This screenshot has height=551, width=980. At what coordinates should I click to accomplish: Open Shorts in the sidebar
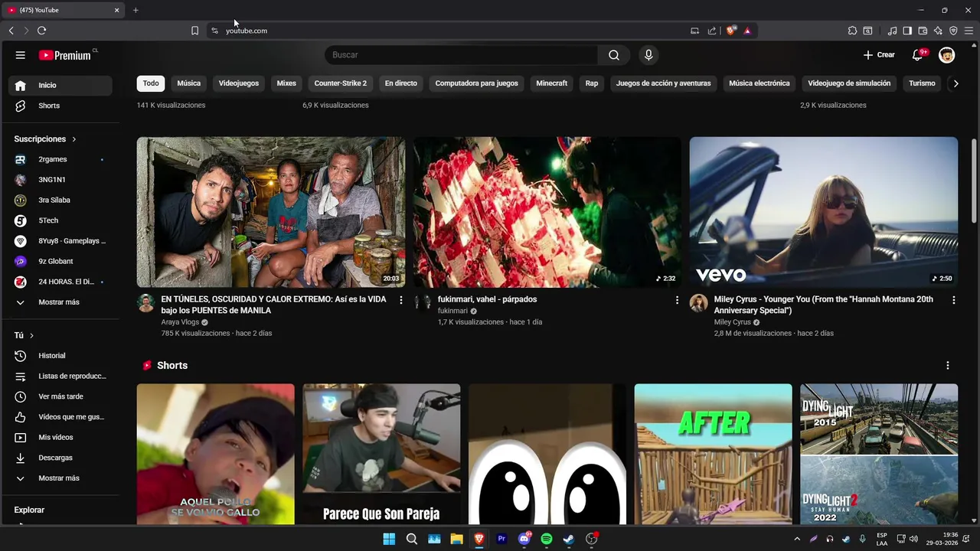60,106
